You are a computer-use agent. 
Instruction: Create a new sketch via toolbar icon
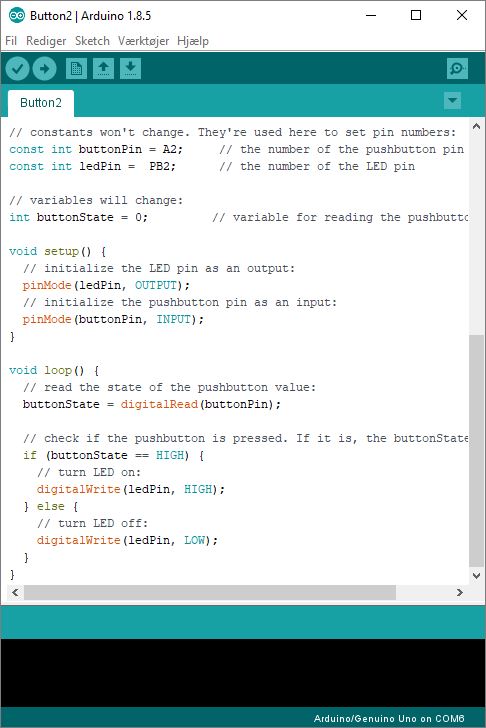(x=76, y=69)
